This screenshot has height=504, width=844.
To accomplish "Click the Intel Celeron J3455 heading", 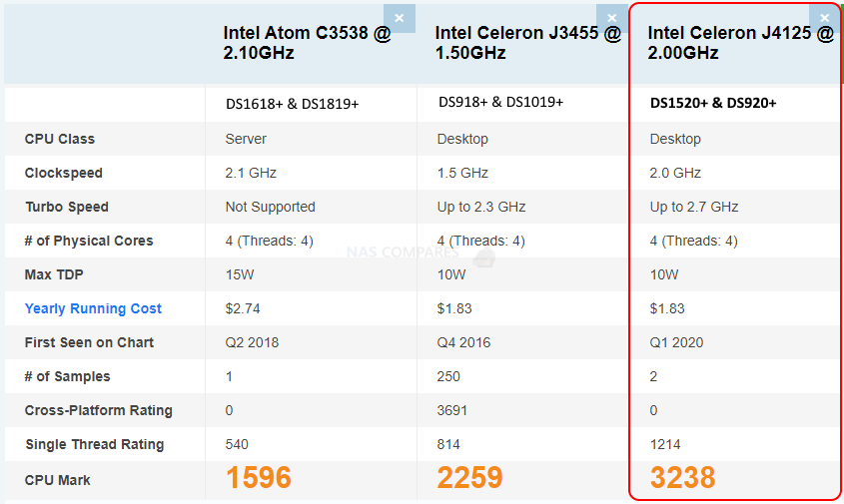I will click(527, 43).
